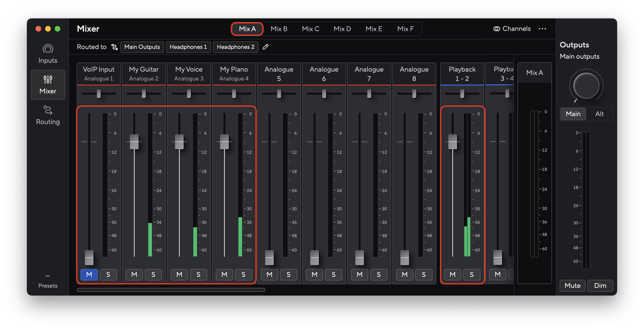Mute the main outputs
Viewport: 644px width, 331px height.
coord(572,285)
